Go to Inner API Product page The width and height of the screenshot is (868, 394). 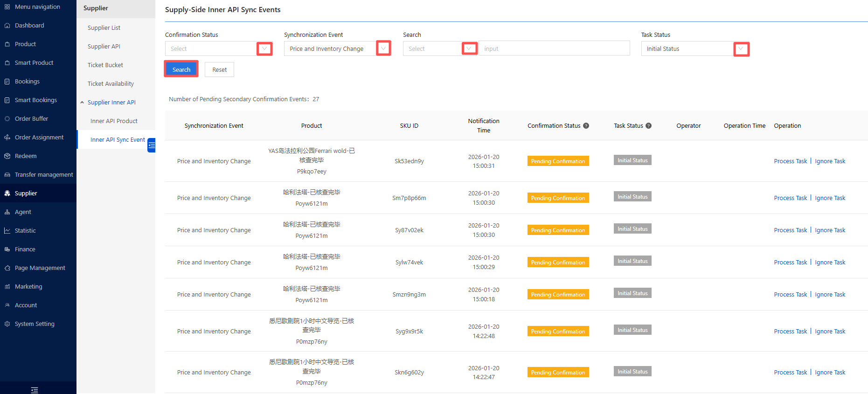(114, 121)
